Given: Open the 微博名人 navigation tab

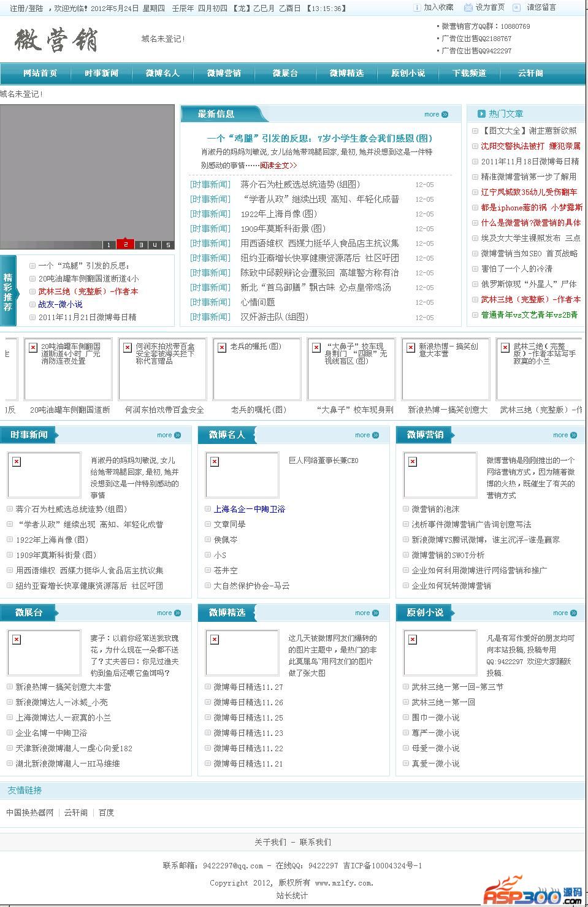Looking at the screenshot, I should click(162, 73).
